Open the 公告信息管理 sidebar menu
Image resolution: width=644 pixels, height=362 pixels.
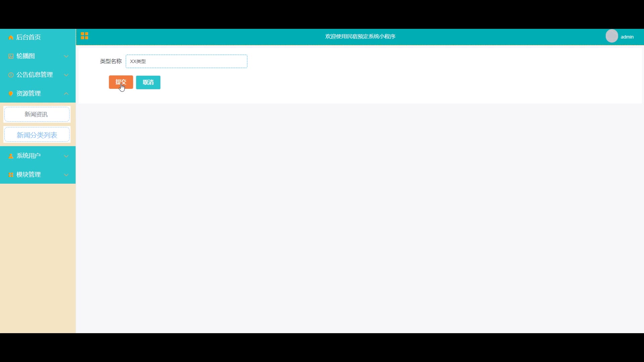[38, 75]
